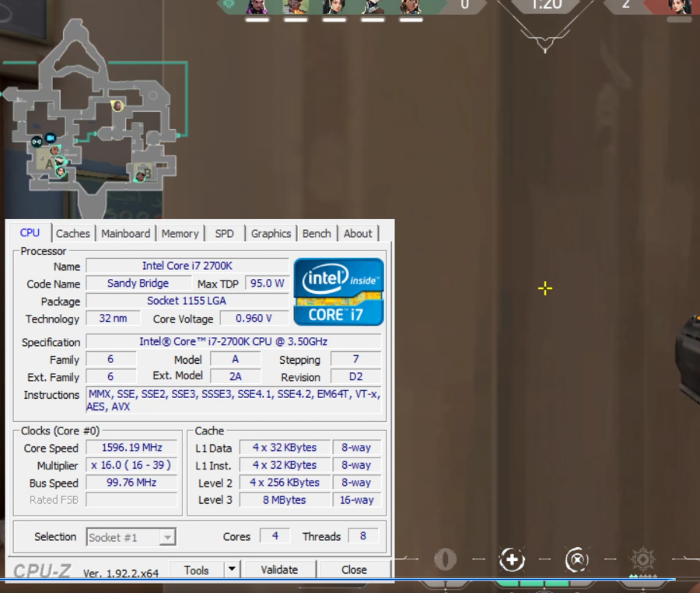Click the Multiplier x 16.0 value
This screenshot has width=700, height=593.
pyautogui.click(x=131, y=465)
